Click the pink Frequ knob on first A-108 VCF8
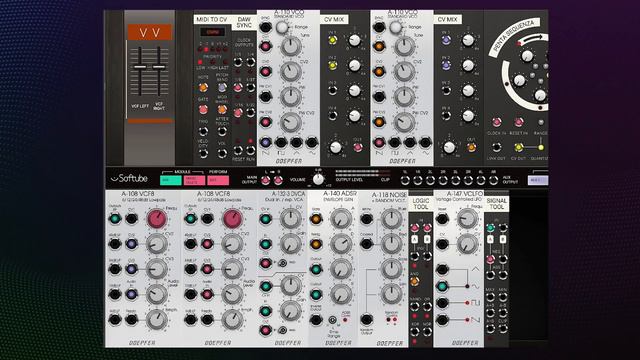 156,219
